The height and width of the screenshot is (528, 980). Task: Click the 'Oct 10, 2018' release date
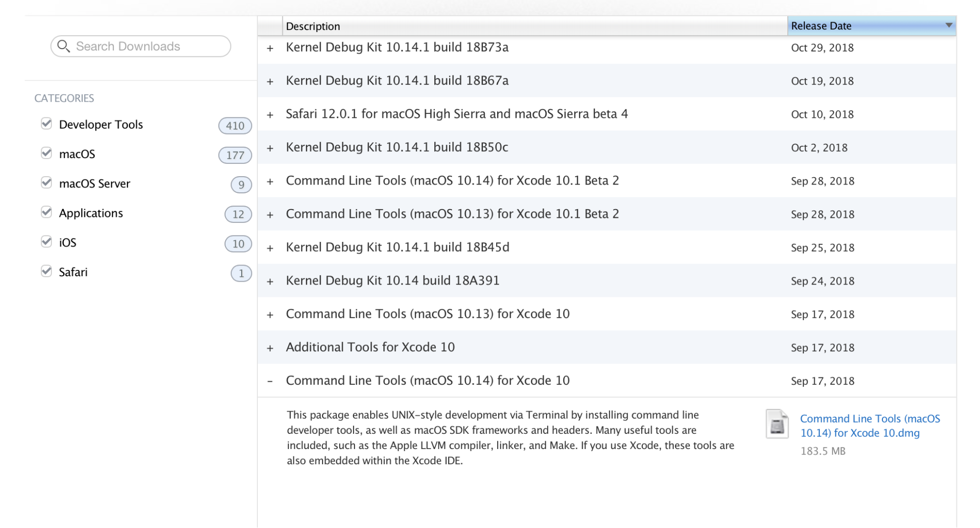822,114
